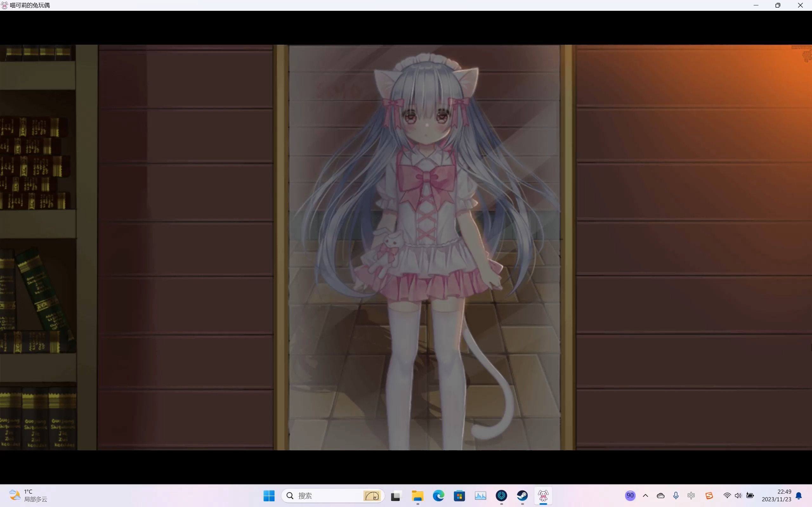Open File Explorer from the taskbar
Viewport: 812px width, 507px height.
417,496
